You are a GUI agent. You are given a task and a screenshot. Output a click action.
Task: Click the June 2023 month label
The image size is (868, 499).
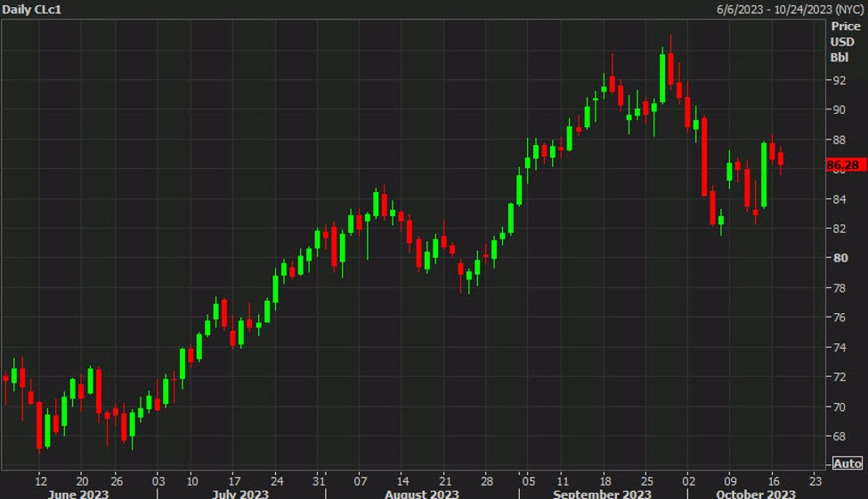click(x=78, y=494)
